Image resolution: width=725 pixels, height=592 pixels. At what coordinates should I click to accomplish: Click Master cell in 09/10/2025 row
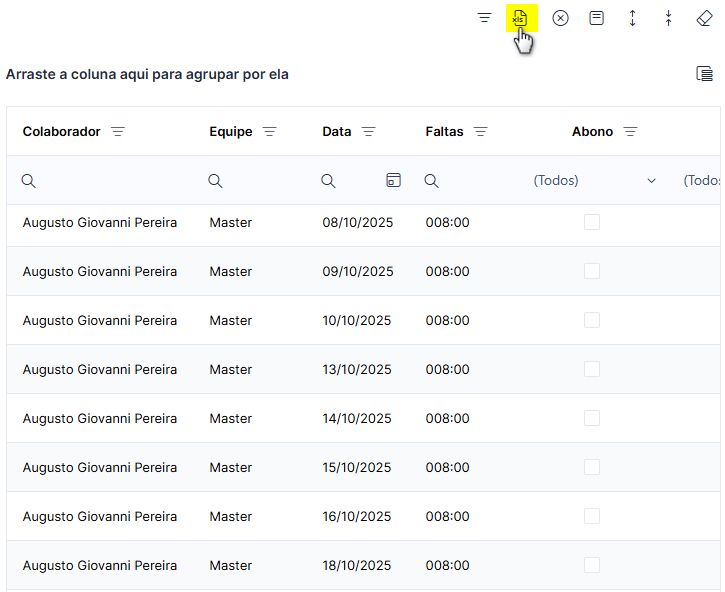(231, 271)
